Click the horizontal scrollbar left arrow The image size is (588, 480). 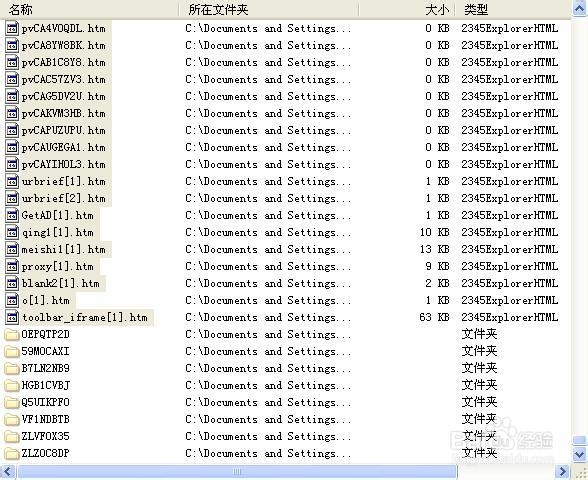coord(8,471)
